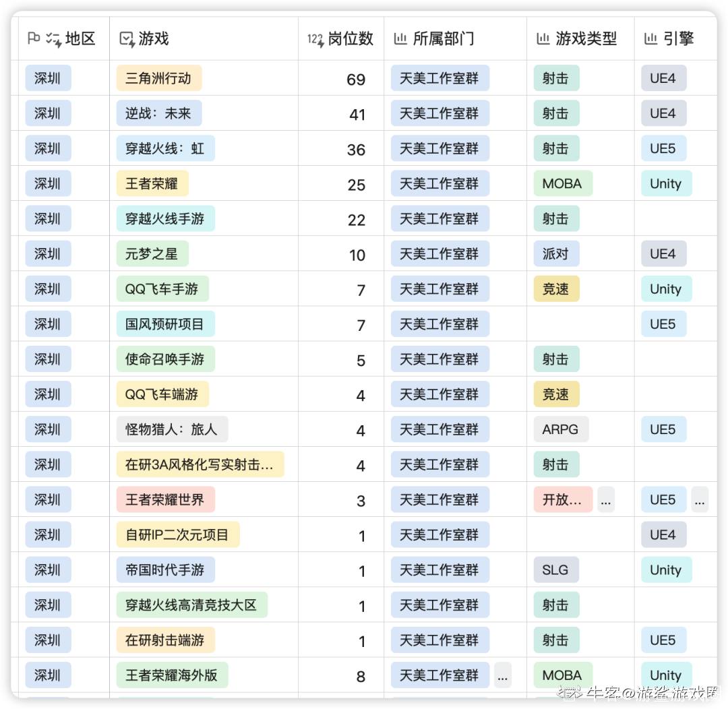Viewport: 728px width, 709px height.
Task: Click the 竞速 tag in QQ飞车端游 row
Action: tap(556, 394)
